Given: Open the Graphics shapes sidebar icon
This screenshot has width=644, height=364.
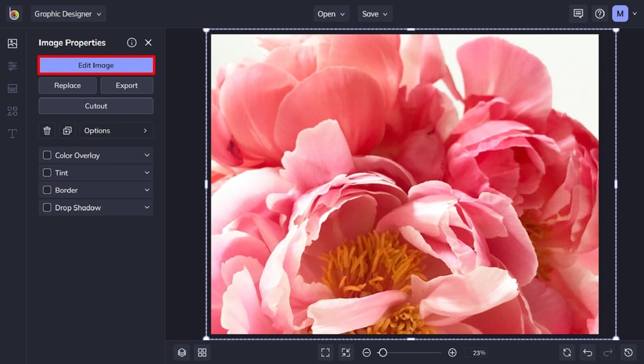Looking at the screenshot, I should click(12, 111).
